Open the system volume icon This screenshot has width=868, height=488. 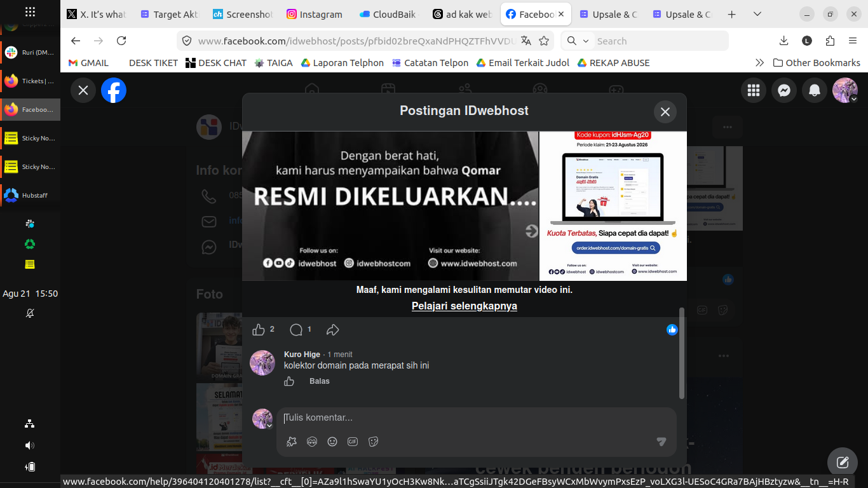coord(30,445)
